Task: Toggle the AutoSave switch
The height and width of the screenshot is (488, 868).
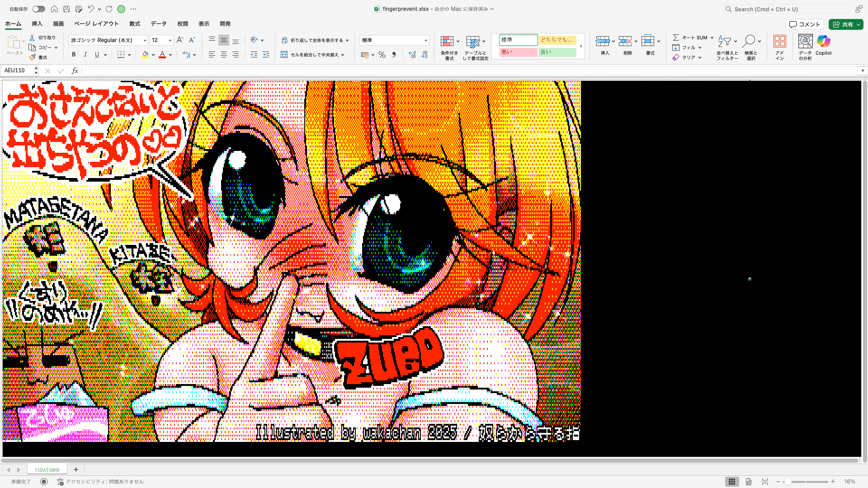Action: pyautogui.click(x=39, y=9)
